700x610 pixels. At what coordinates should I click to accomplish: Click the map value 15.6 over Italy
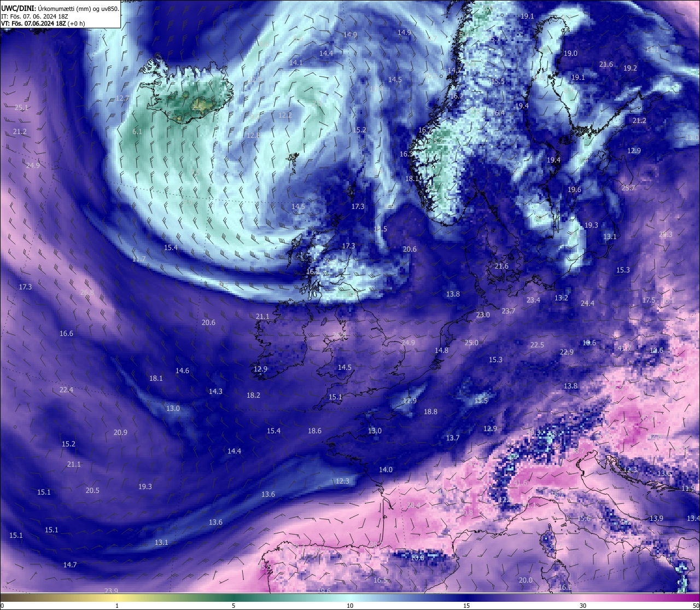click(584, 519)
